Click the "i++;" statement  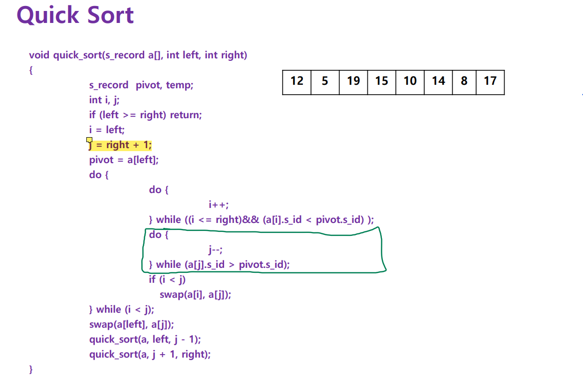pyautogui.click(x=219, y=205)
